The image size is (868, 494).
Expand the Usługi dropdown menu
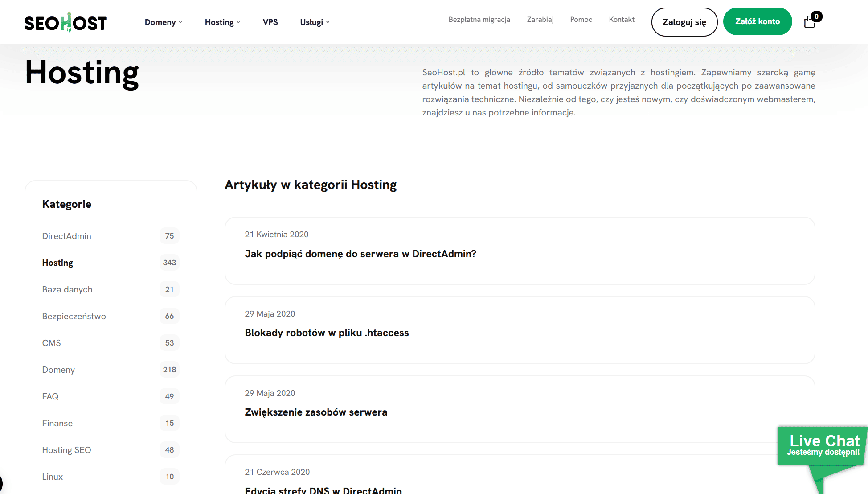(315, 22)
